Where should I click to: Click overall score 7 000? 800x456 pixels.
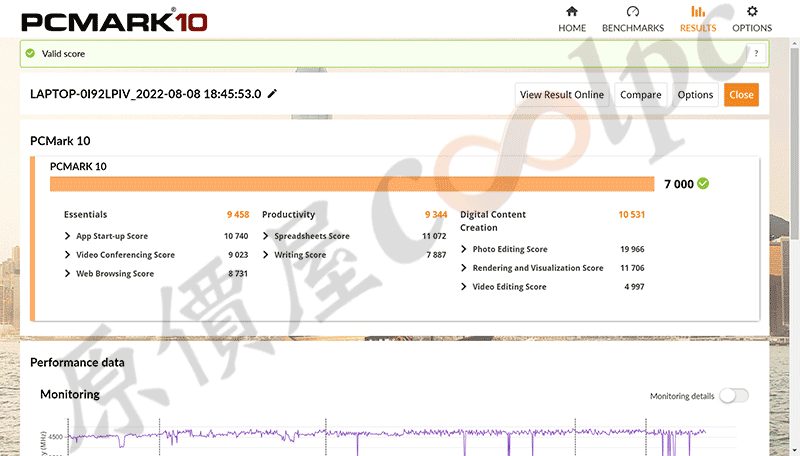(679, 184)
